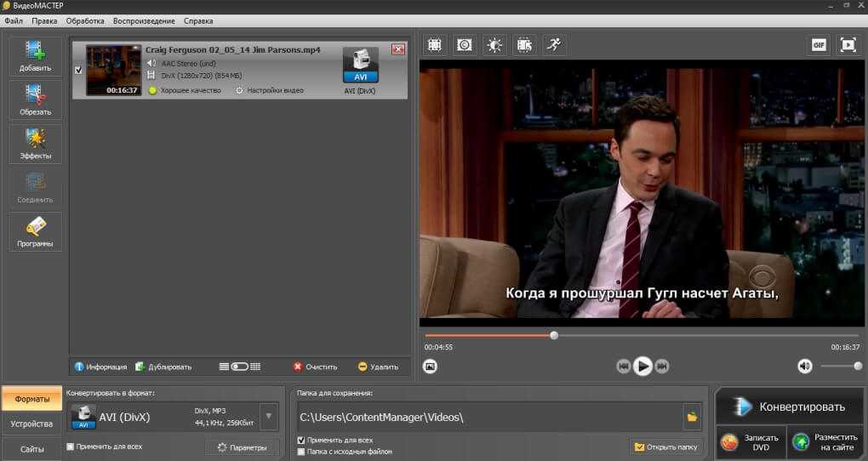This screenshot has height=461, width=868.
Task: Open the Эффекты effects panel
Action: 35,143
